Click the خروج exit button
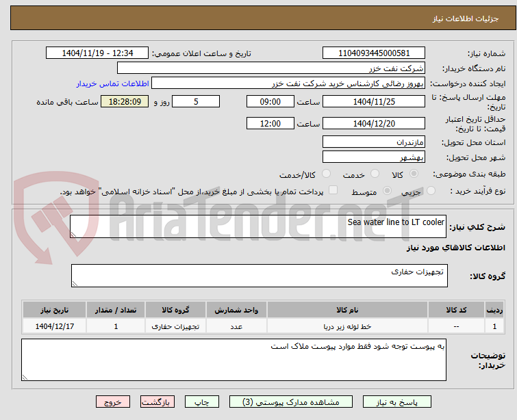Screen dimensions: 517x420 point(113,402)
